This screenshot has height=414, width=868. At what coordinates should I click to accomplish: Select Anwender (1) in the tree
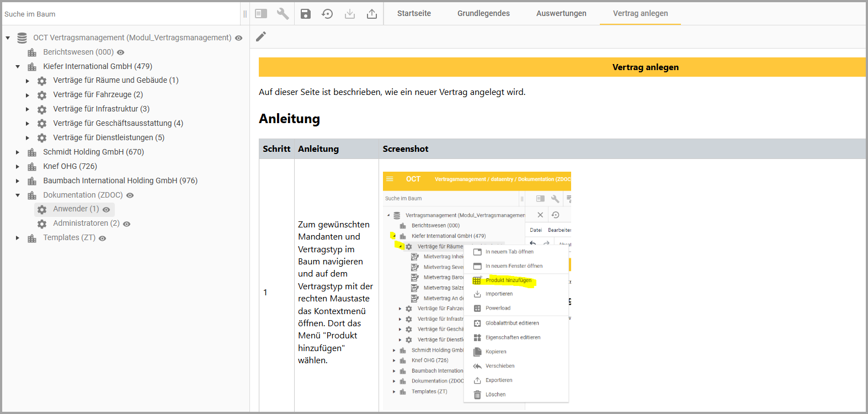76,209
